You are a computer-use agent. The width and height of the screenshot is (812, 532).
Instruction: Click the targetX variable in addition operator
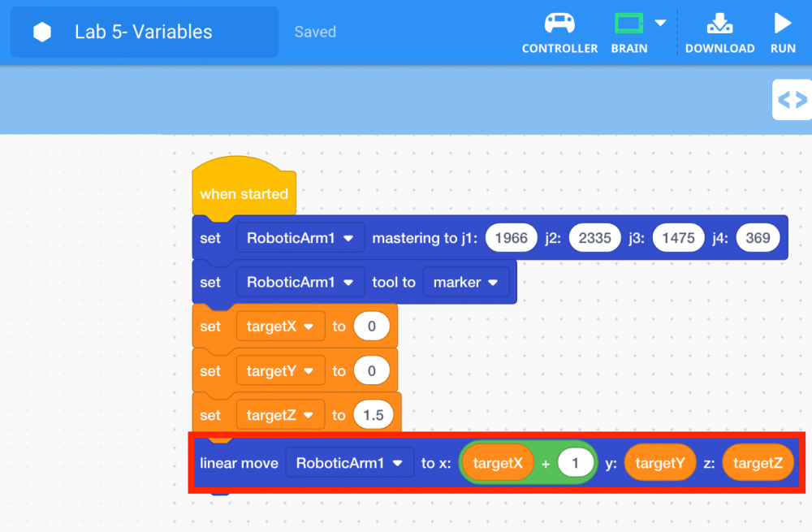(497, 463)
